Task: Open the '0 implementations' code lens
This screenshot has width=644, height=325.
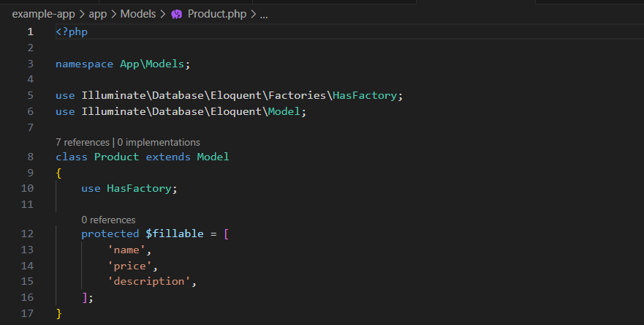Action: pyautogui.click(x=159, y=142)
